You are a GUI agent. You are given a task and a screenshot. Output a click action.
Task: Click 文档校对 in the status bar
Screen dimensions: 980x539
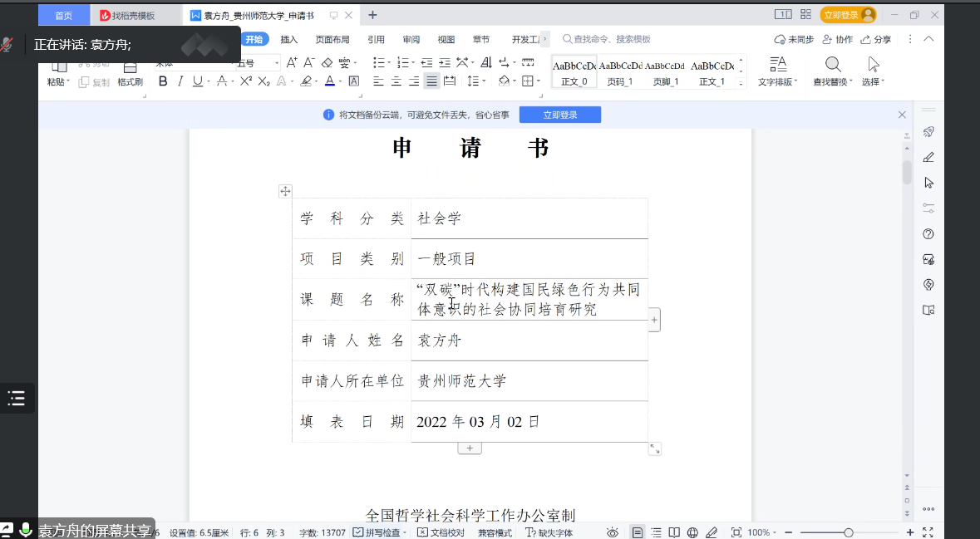point(441,532)
